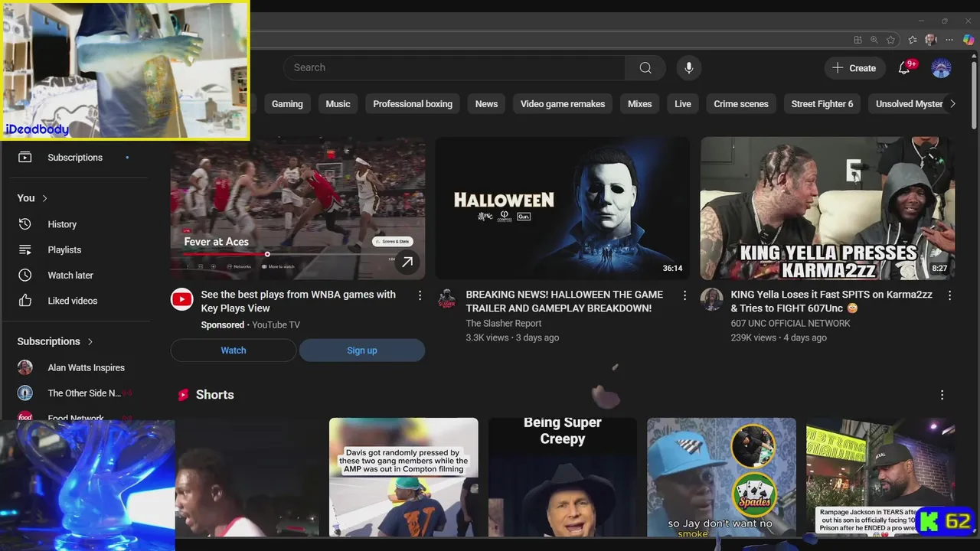Open the WNBA ad options menu
980x551 pixels.
(420, 295)
